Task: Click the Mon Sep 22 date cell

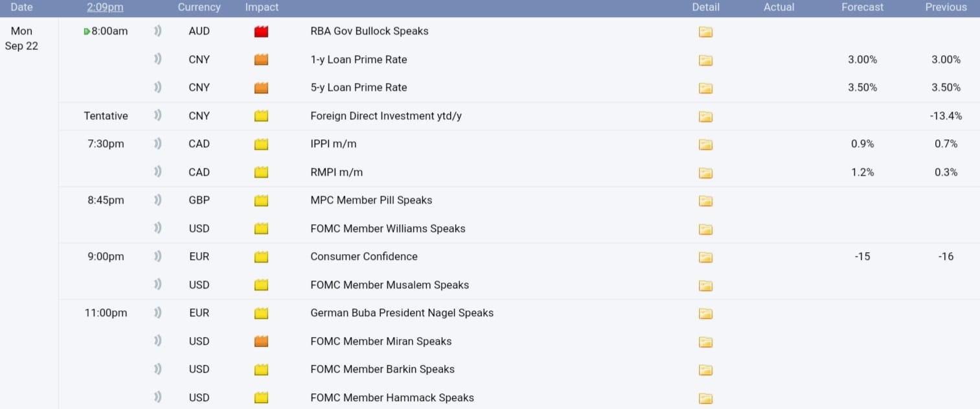Action: click(21, 38)
